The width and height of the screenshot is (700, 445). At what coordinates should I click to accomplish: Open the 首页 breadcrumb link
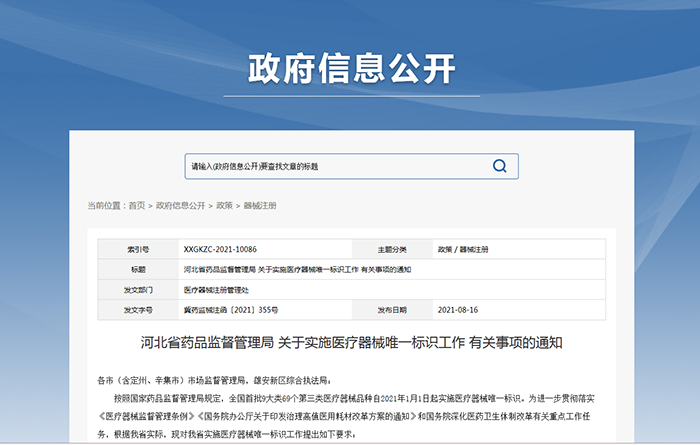click(136, 205)
